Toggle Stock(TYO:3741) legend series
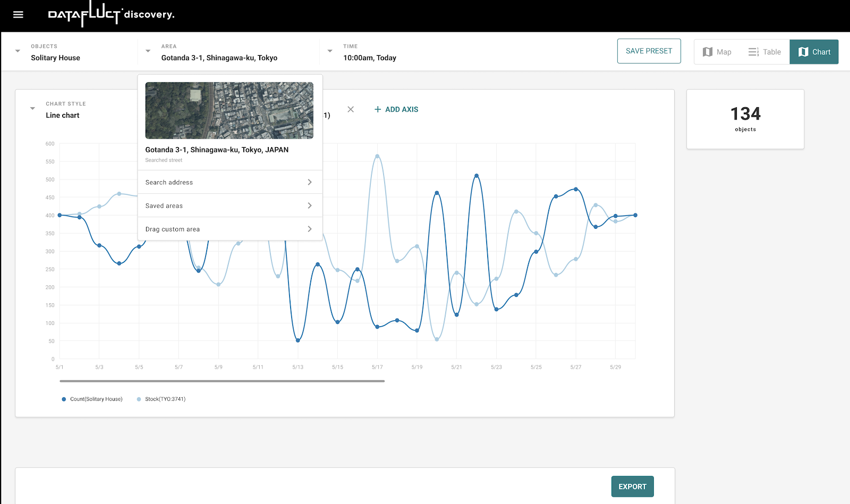Viewport: 850px width, 504px height. (x=161, y=399)
